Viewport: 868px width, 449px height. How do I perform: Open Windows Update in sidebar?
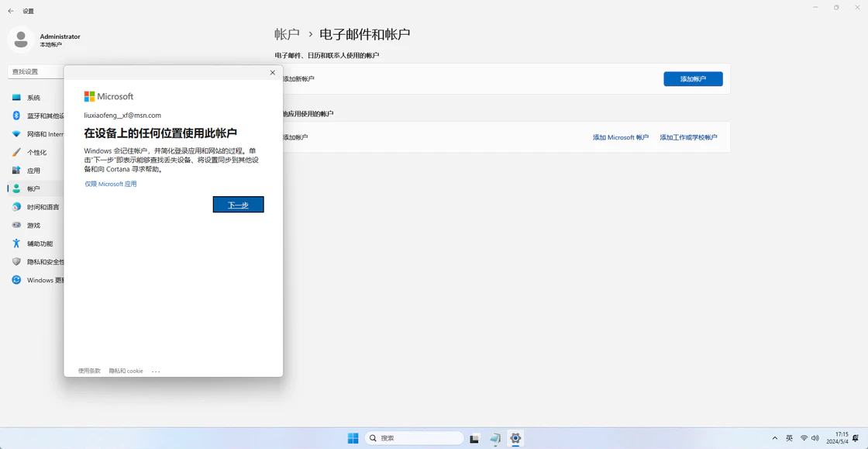point(36,280)
